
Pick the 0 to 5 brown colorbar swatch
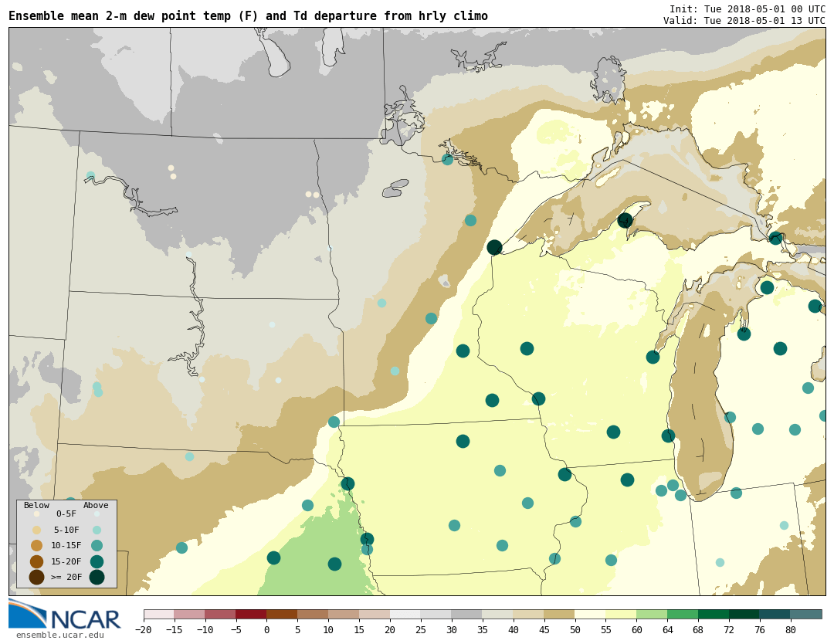pyautogui.click(x=282, y=614)
